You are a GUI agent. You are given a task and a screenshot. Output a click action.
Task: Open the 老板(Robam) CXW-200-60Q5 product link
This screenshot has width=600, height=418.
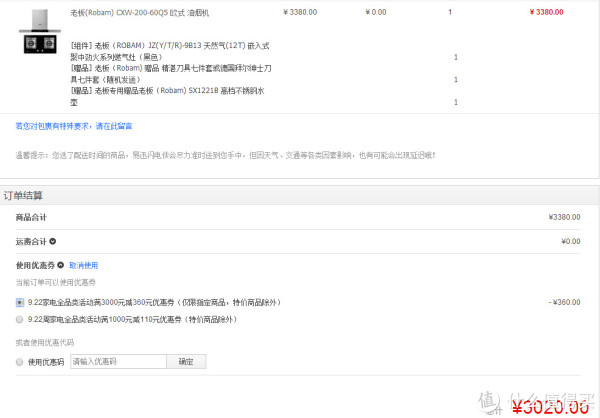[140, 13]
